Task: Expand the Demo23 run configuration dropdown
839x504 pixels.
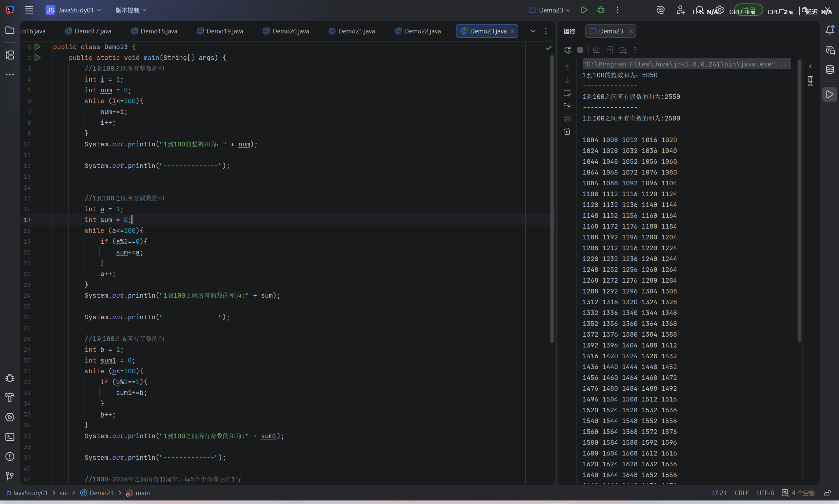Action: (550, 10)
